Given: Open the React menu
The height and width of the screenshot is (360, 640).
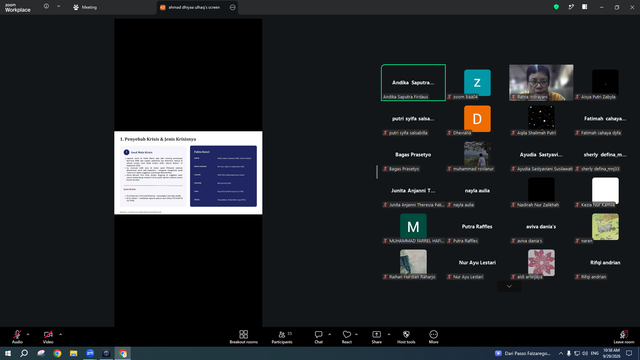Looking at the screenshot, I should click(347, 337).
